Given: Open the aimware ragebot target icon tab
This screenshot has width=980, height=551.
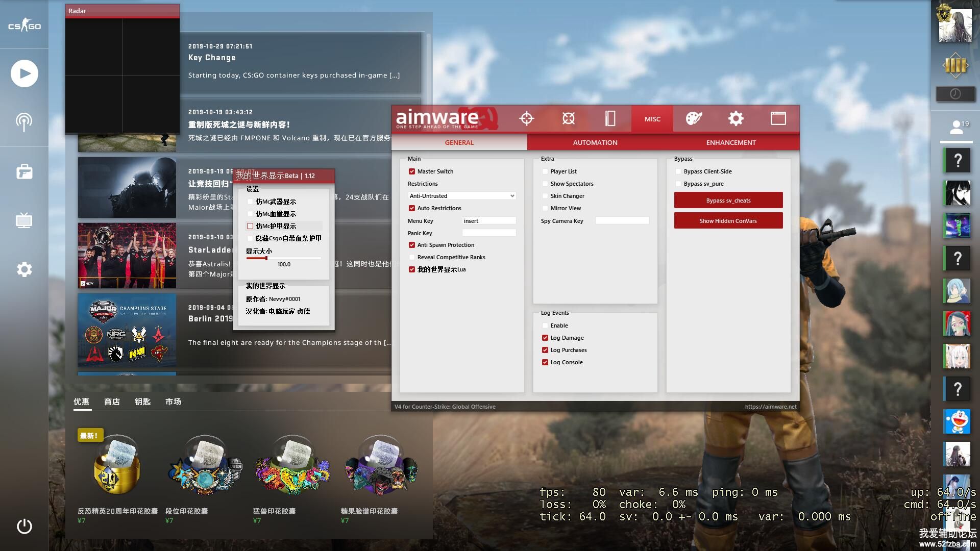Looking at the screenshot, I should [568, 119].
